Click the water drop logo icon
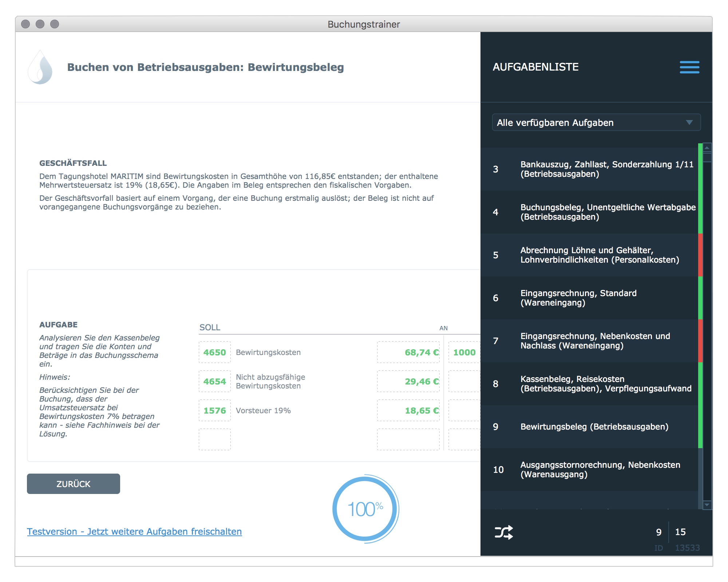This screenshot has height=582, width=728. coord(40,67)
